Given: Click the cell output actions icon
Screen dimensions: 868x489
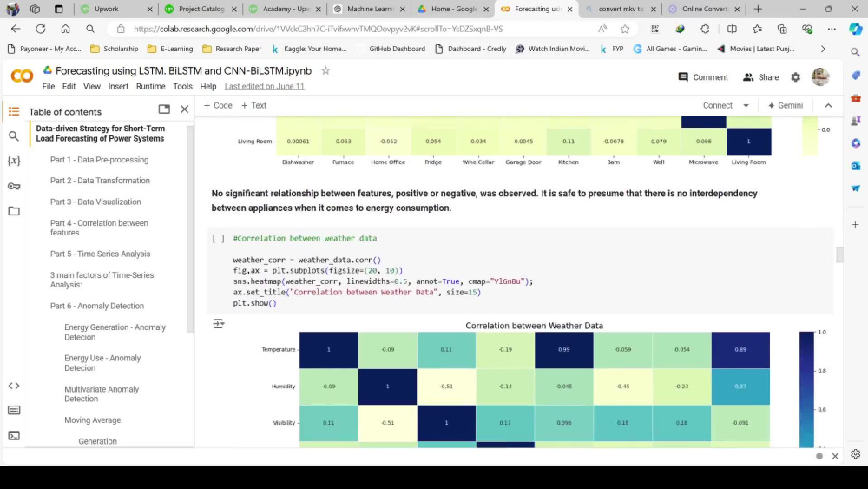Looking at the screenshot, I should tap(219, 323).
